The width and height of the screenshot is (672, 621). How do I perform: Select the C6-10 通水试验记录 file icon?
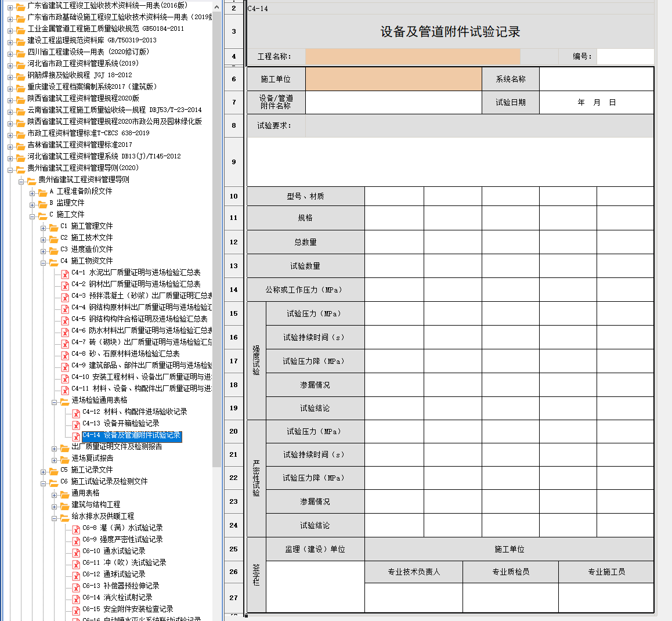[76, 553]
